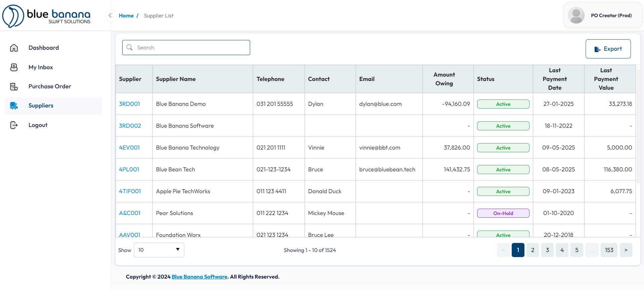Viewport: 644px width, 290px height.
Task: Export the supplier list
Action: pyautogui.click(x=608, y=49)
